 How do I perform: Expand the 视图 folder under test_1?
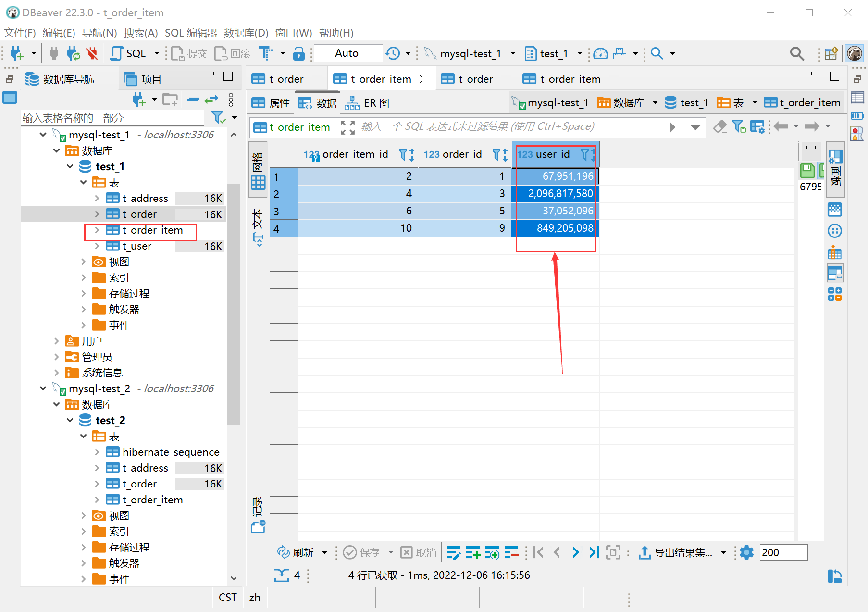tap(84, 262)
